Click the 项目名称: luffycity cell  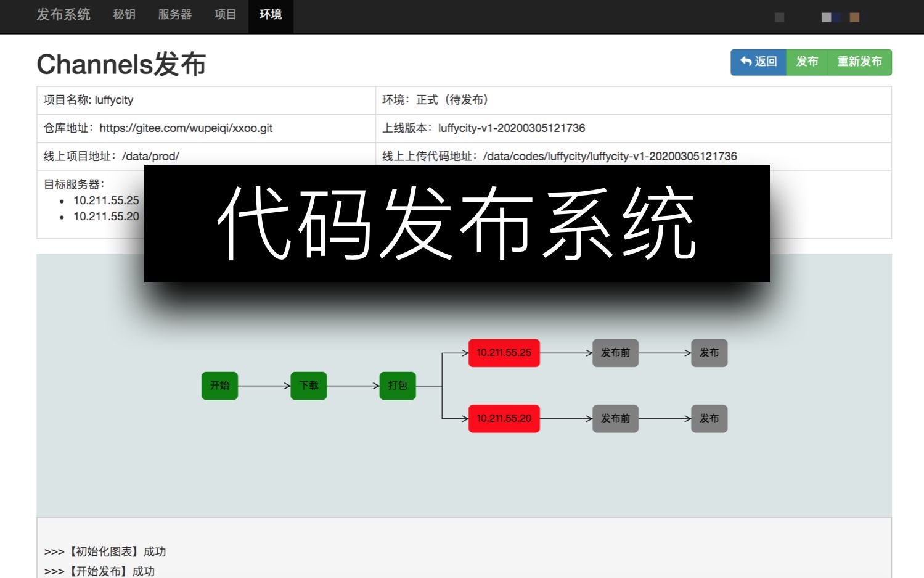click(x=206, y=101)
